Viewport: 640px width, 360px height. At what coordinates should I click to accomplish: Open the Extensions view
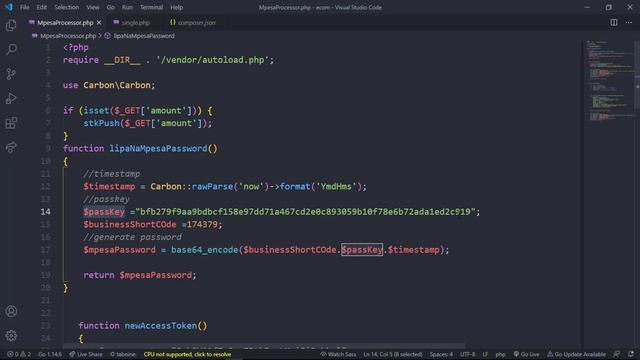tap(11, 123)
